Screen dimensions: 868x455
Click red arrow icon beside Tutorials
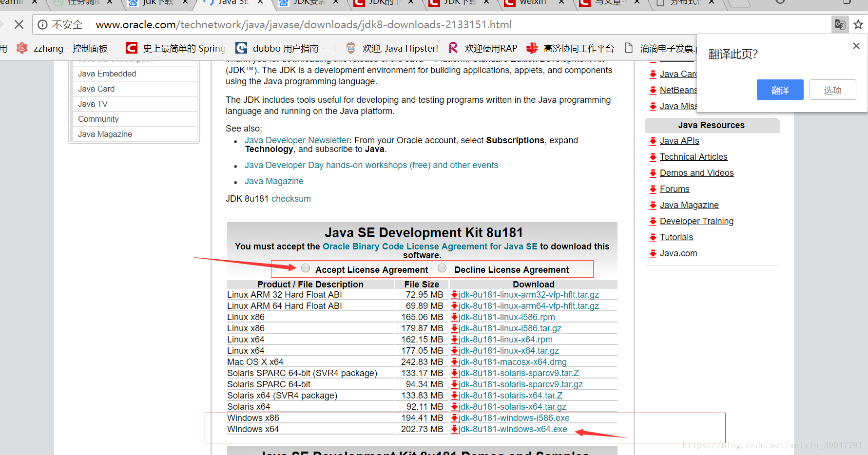coord(653,238)
